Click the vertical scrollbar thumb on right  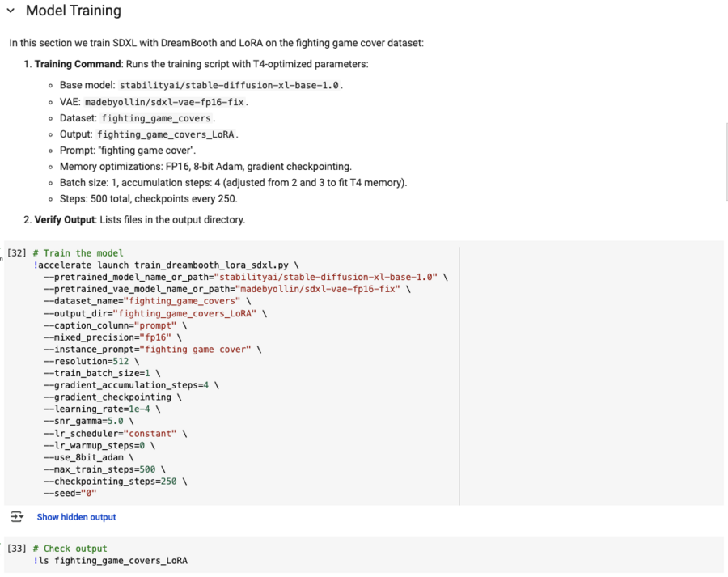coord(726,160)
